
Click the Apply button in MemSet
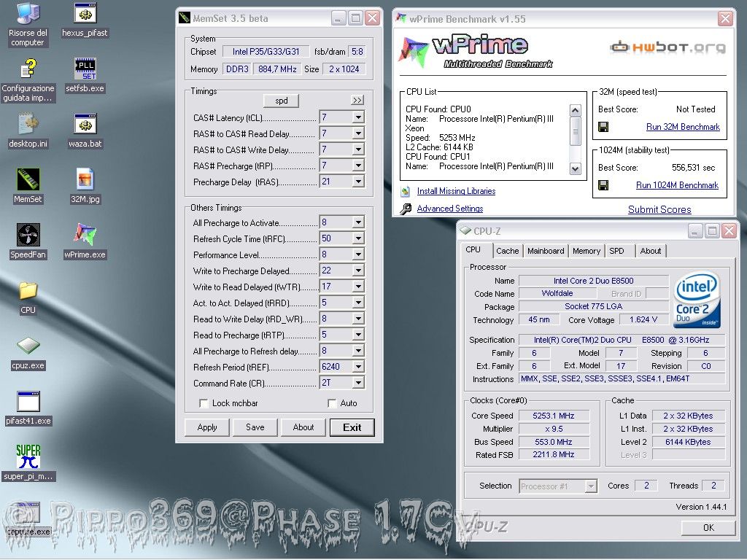[207, 427]
